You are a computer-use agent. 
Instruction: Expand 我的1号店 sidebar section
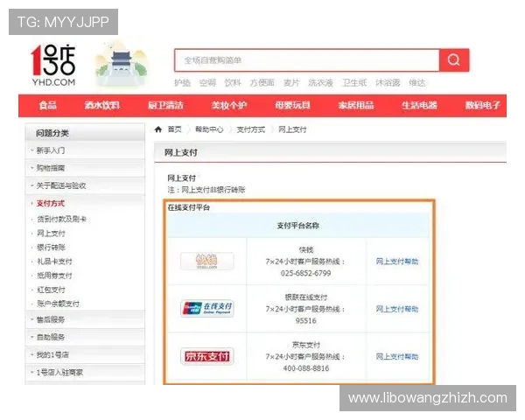[85, 354]
